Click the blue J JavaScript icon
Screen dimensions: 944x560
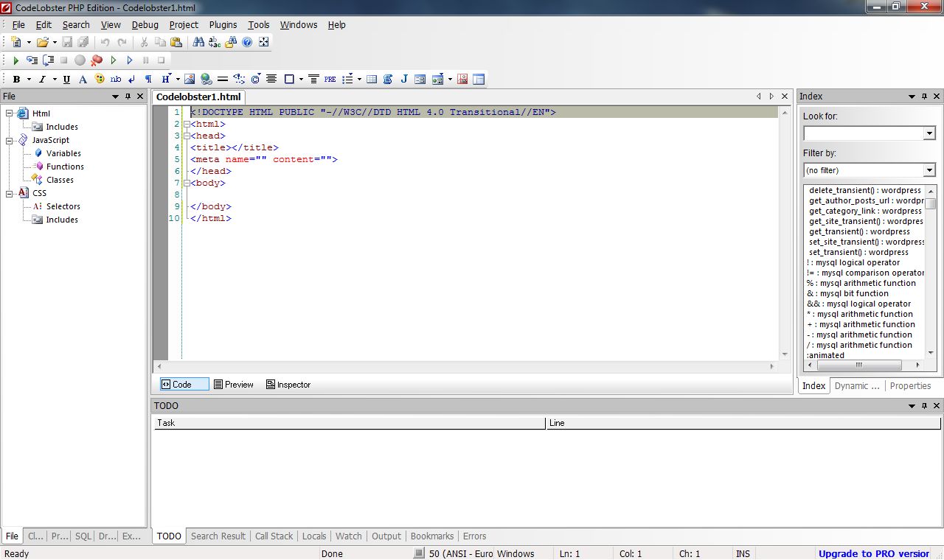[x=404, y=79]
